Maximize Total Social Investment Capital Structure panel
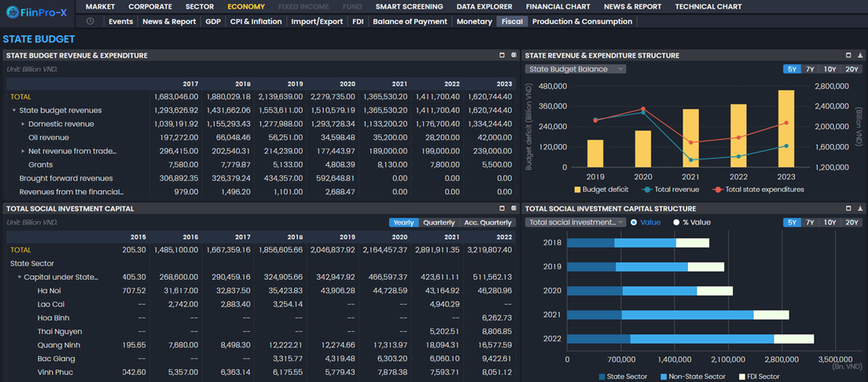This screenshot has height=382, width=868. 848,208
